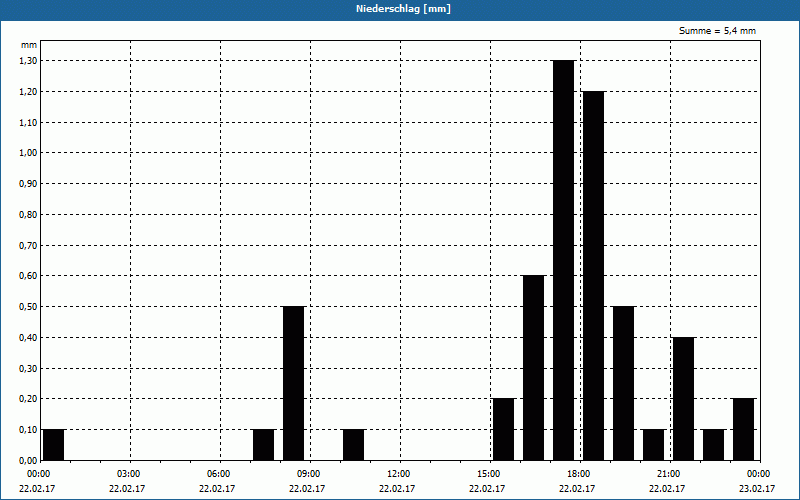Click the 15:00 time label
The image size is (800, 500).
pyautogui.click(x=488, y=474)
